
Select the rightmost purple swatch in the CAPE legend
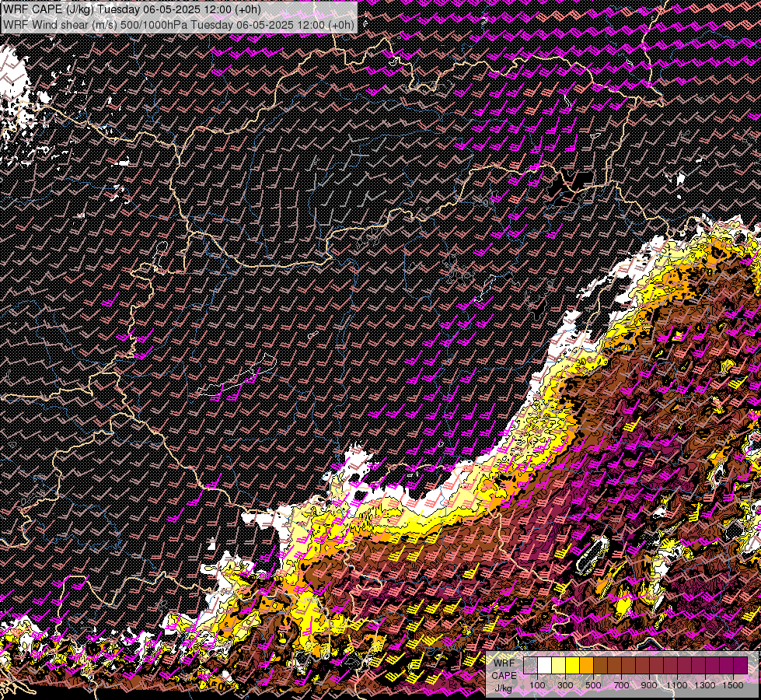coord(740,665)
